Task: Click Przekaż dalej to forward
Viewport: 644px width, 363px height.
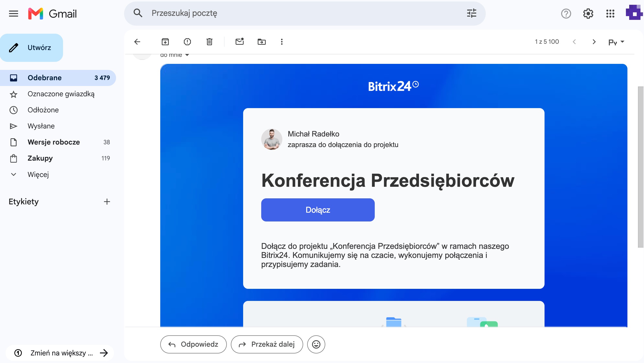Action: (x=267, y=344)
